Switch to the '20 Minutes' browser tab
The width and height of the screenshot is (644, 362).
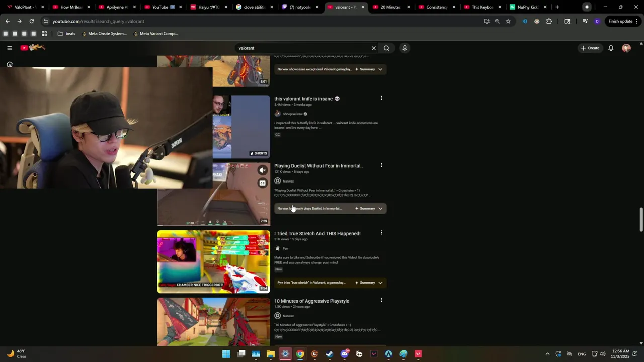pyautogui.click(x=391, y=7)
